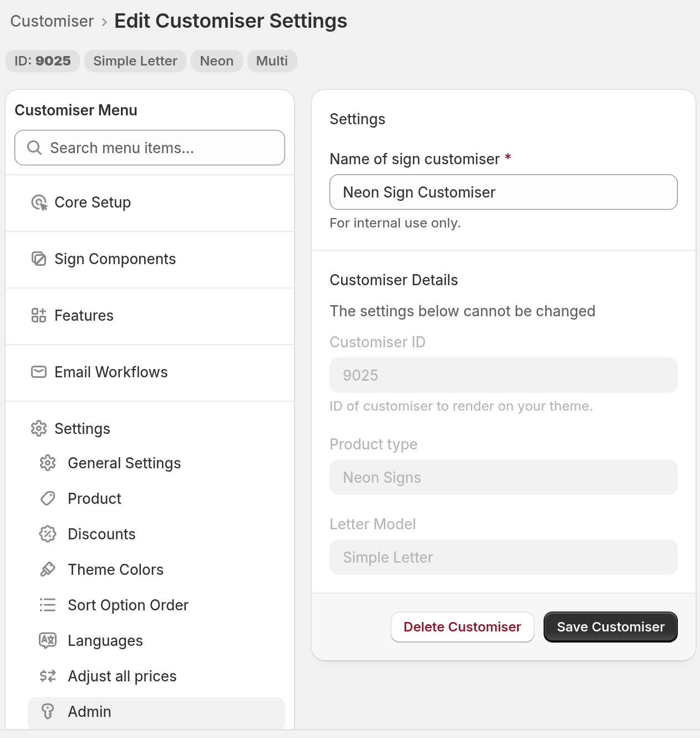The width and height of the screenshot is (700, 738).
Task: Click the Customiser Menu heading
Action: (x=76, y=110)
